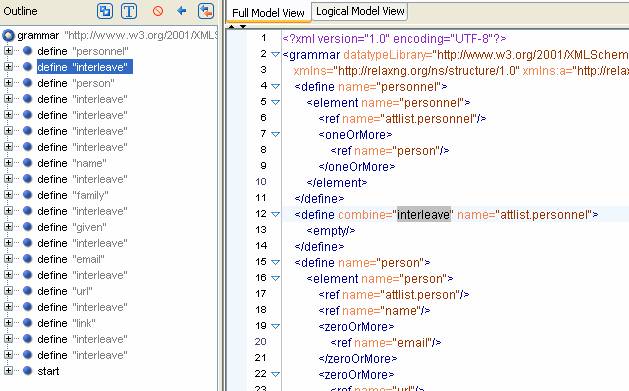Collapse the zeroOrMore fold on line 22
The image size is (629, 391).
(275, 375)
